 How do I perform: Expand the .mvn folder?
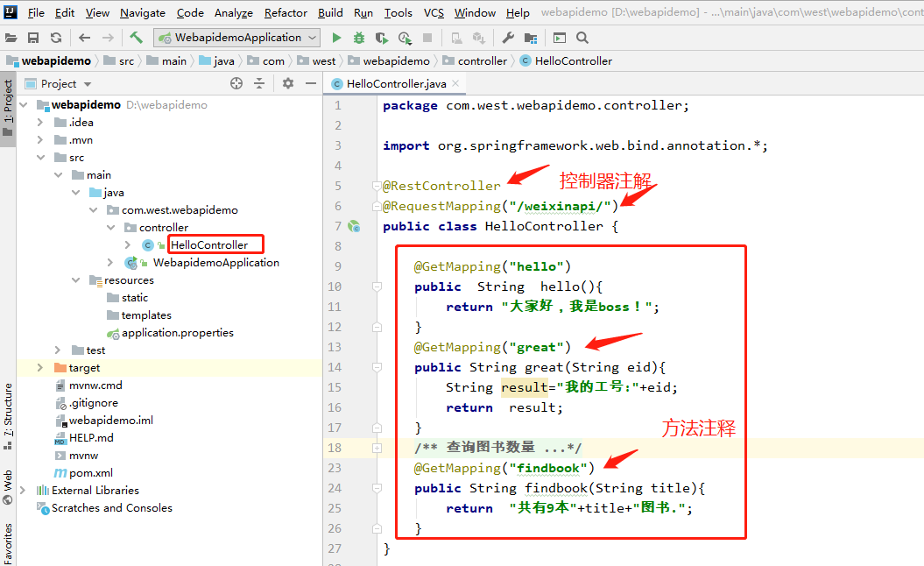(40, 140)
